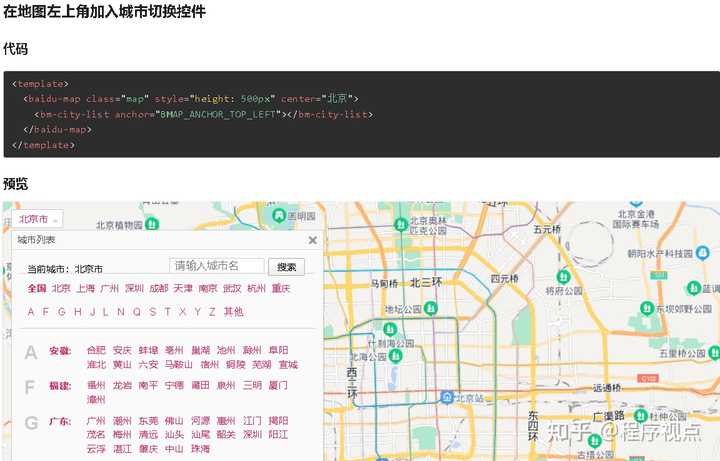Screen dimensions: 720x461
Task: Jump to letter H in alphabet index
Action: point(78,312)
